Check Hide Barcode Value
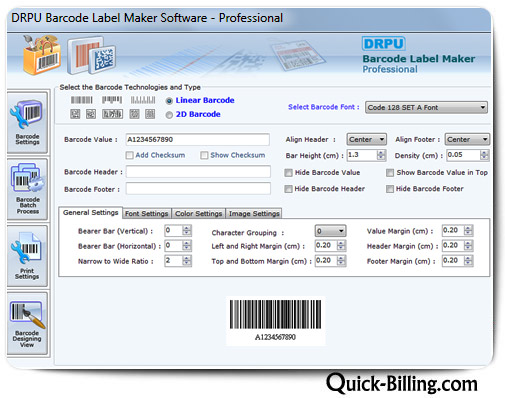The image size is (505, 398). [288, 173]
